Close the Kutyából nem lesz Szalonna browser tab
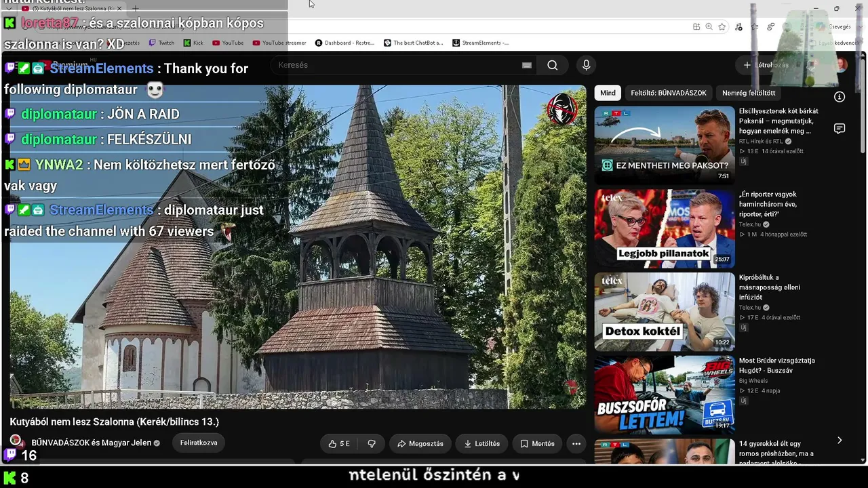Image resolution: width=868 pixels, height=488 pixels. pyautogui.click(x=119, y=9)
